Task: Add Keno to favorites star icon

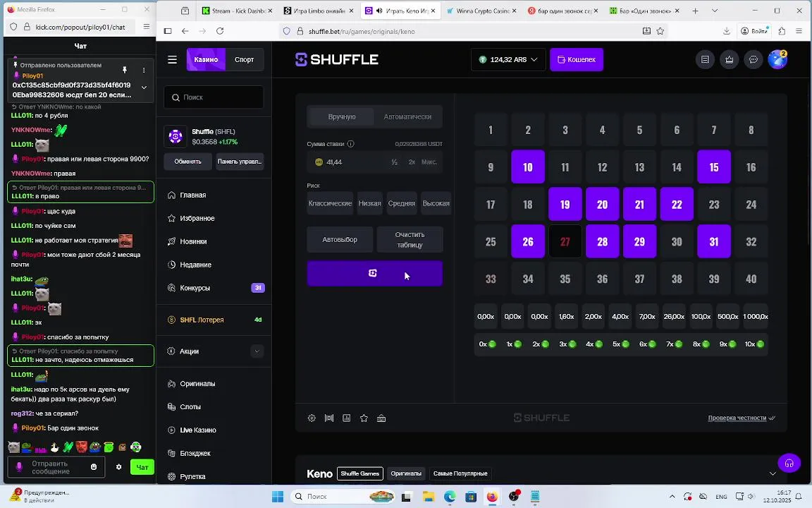Action: 364,418
